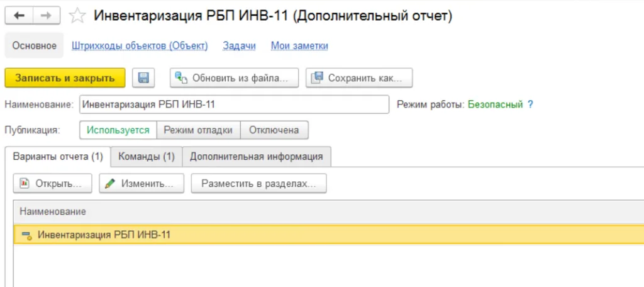Open Основное section

34,46
